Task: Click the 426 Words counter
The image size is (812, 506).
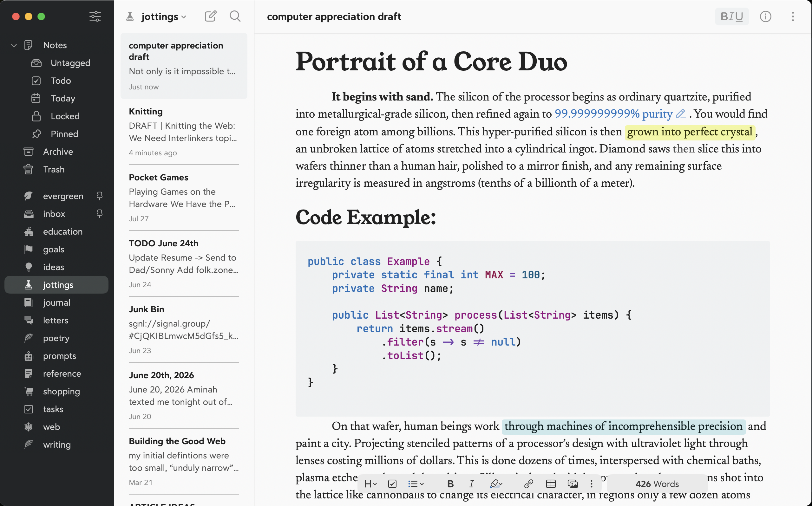Action: tap(657, 484)
